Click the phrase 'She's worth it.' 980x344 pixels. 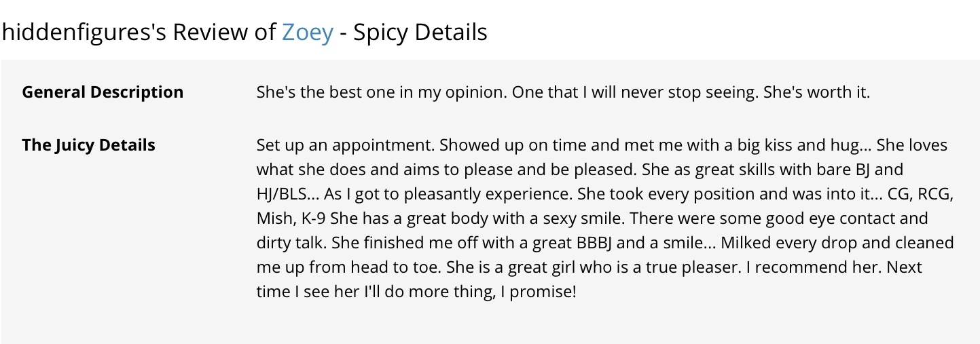click(x=816, y=92)
